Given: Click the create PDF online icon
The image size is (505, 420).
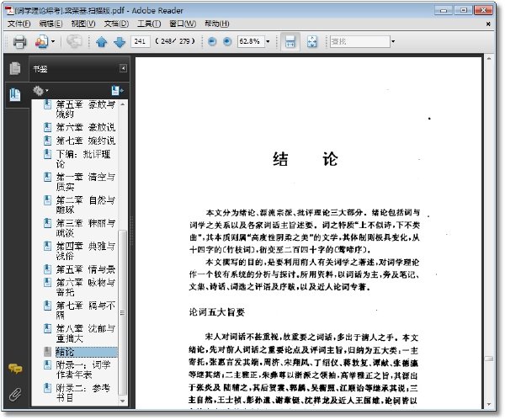Looking at the screenshot, I should click(41, 41).
